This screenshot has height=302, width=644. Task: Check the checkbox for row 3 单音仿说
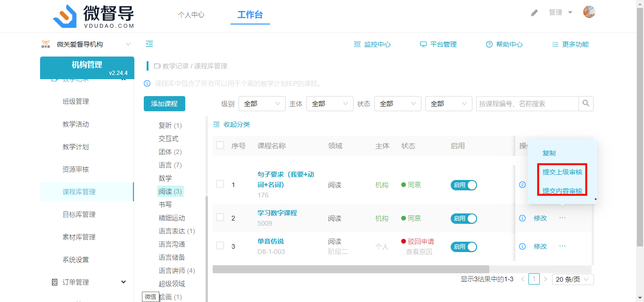220,245
